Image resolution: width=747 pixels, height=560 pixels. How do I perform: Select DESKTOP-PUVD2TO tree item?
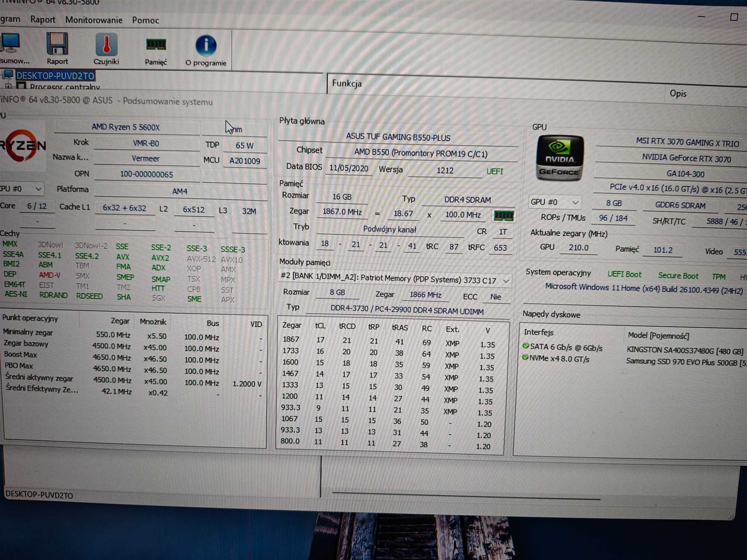(x=55, y=76)
